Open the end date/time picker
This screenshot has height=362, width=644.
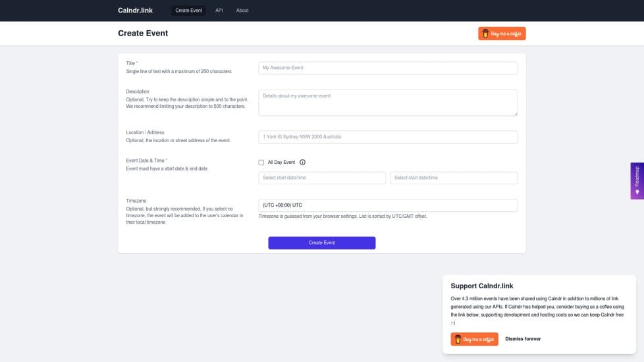pos(454,178)
